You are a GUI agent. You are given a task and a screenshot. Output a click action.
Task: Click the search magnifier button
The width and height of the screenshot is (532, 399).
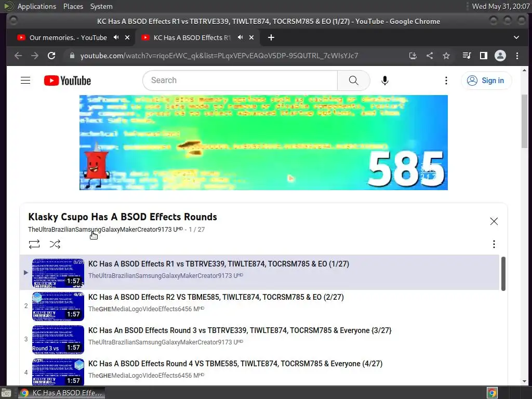tap(353, 81)
